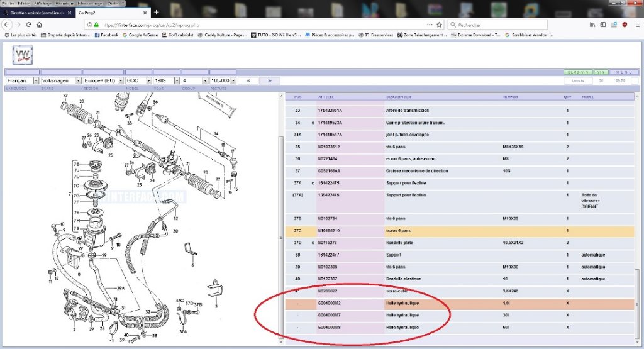Click the MENU button at top right
Screen dimensions: 644x349
click(x=623, y=72)
